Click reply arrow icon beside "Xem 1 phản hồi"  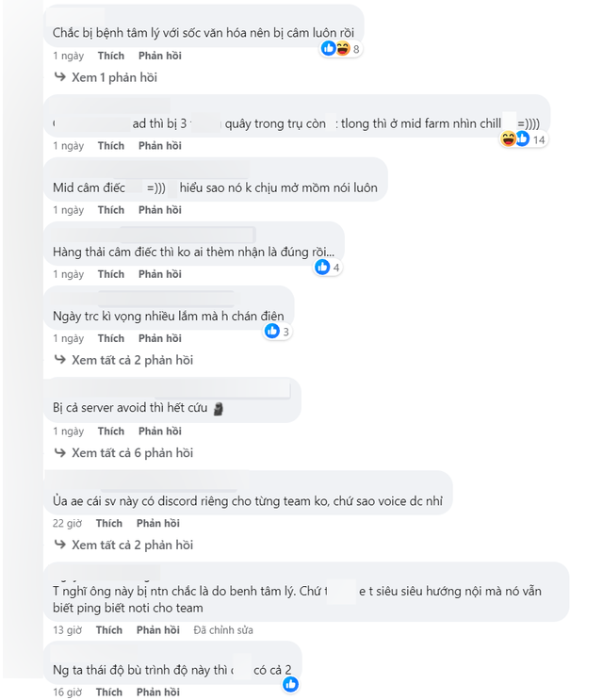(x=60, y=77)
